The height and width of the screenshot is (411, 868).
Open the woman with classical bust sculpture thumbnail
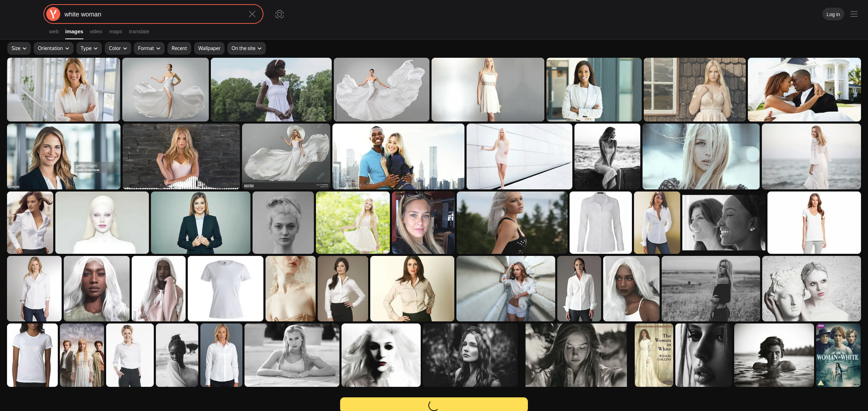click(811, 288)
